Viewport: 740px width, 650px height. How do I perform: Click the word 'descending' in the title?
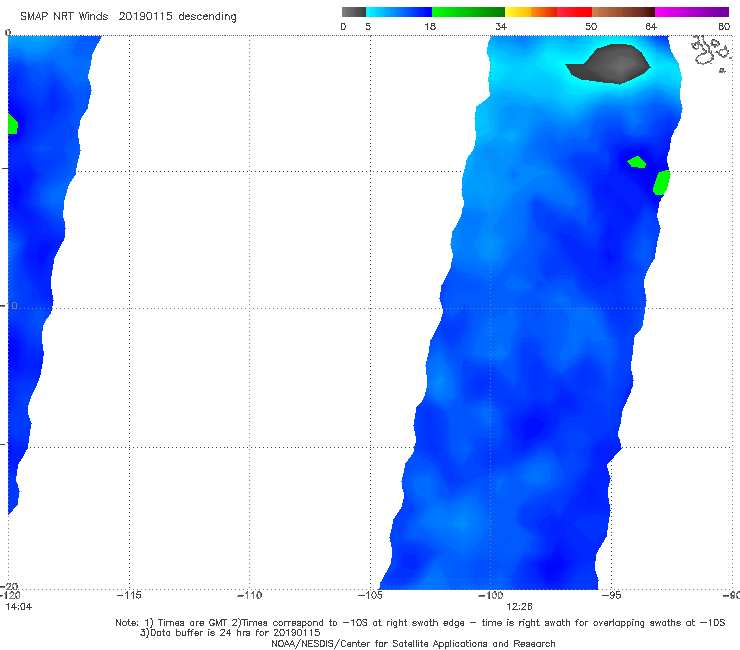208,17
